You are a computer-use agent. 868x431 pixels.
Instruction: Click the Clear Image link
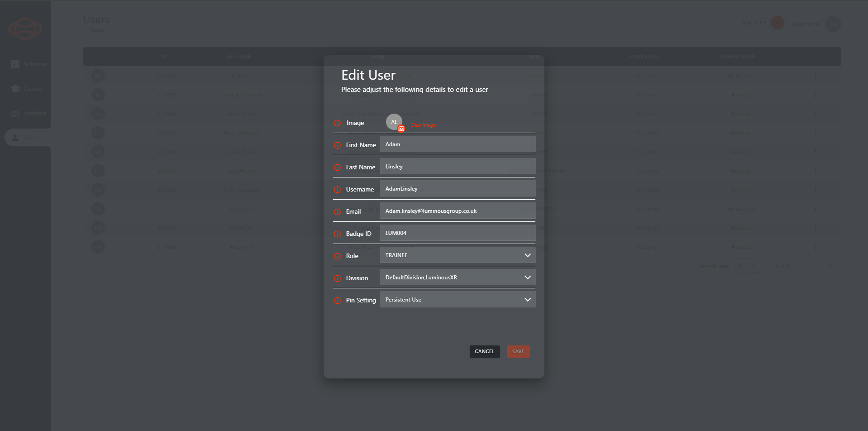coord(423,125)
